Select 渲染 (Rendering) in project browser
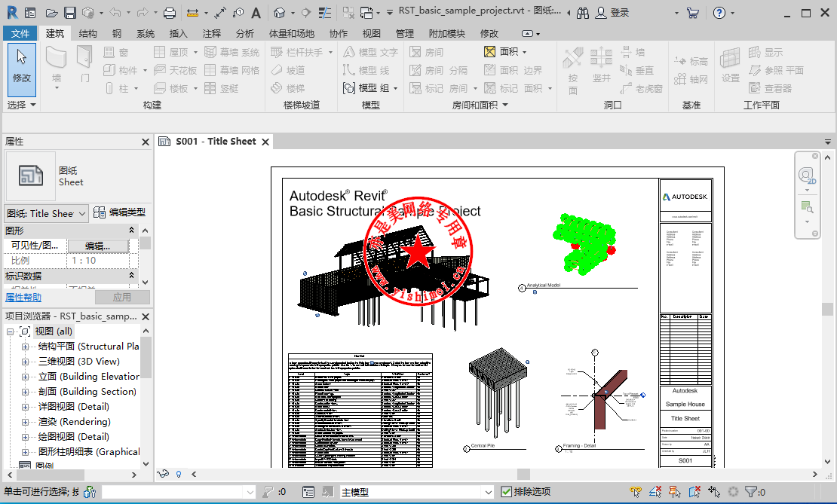Image resolution: width=837 pixels, height=504 pixels. coord(75,422)
